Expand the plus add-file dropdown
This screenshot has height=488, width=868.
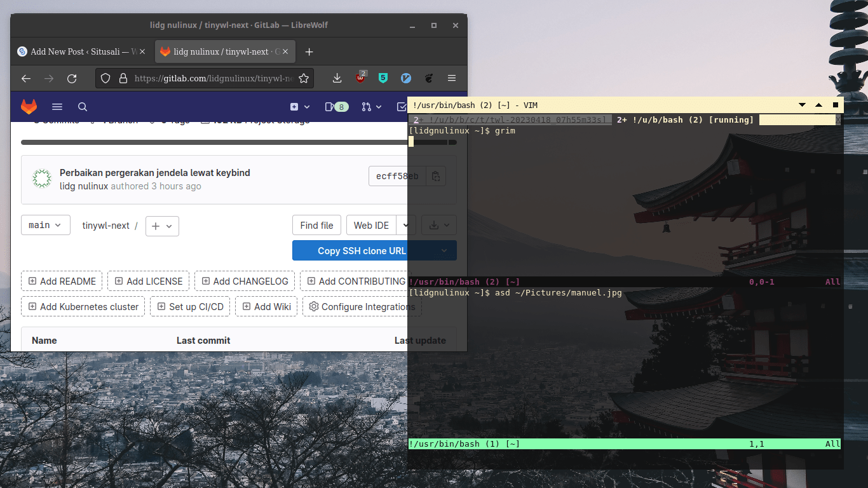coord(162,226)
